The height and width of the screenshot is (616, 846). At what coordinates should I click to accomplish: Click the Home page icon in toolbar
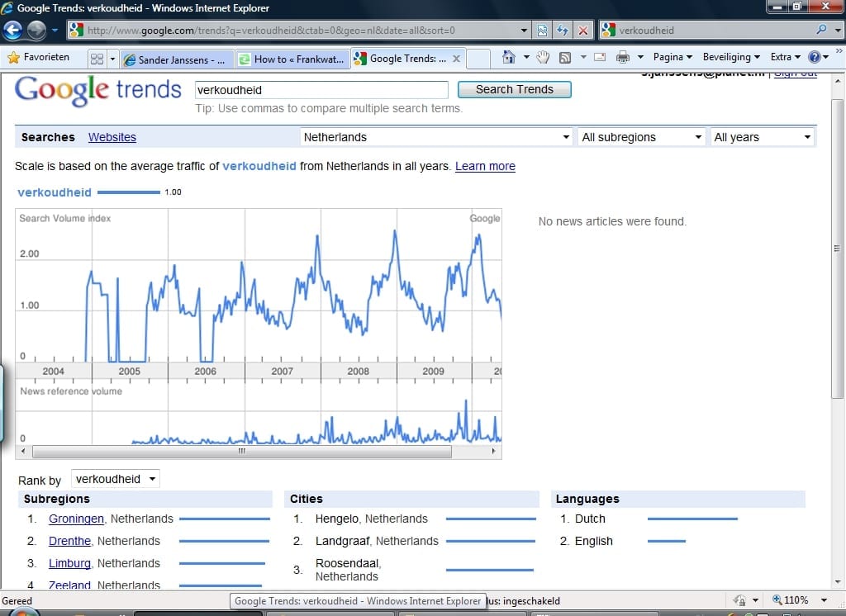coord(509,58)
